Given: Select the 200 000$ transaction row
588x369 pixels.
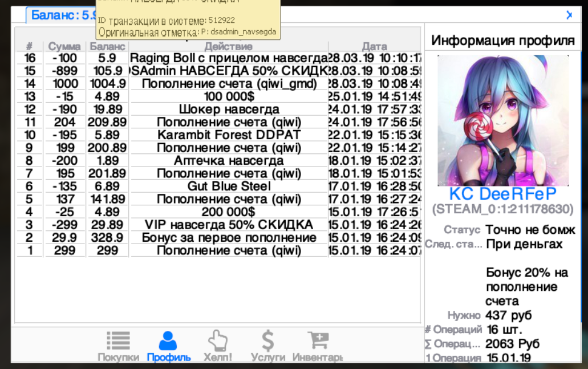Looking at the screenshot, I should (218, 212).
